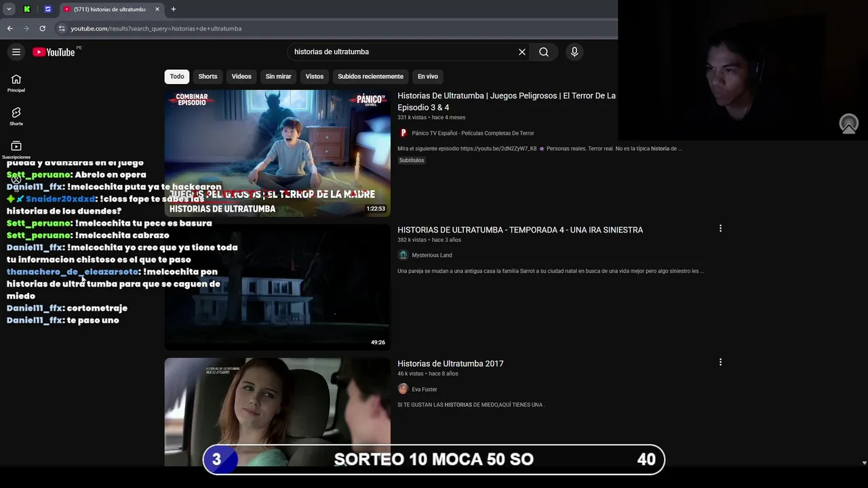The width and height of the screenshot is (868, 488).
Task: Open the Juegos Peligrosos Episodio 3 & 4 title
Action: [507, 102]
